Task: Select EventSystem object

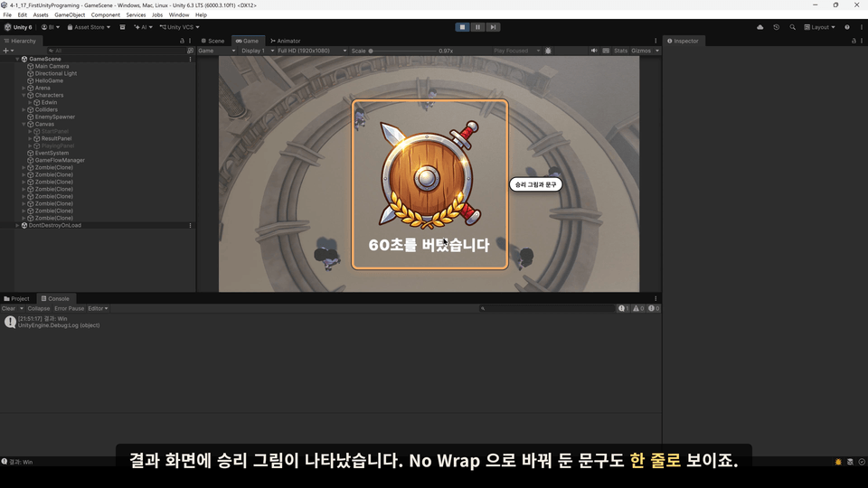Action: [52, 154]
